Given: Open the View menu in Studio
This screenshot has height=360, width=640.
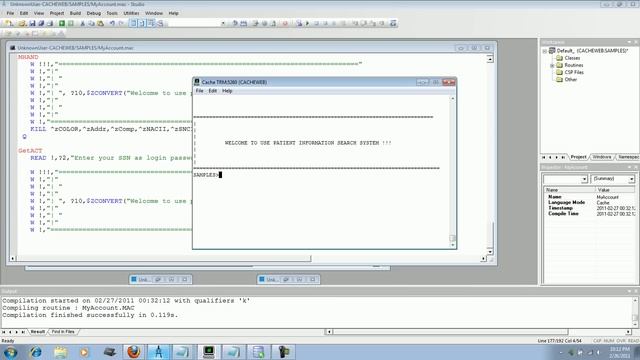Looking at the screenshot, I should (39, 13).
